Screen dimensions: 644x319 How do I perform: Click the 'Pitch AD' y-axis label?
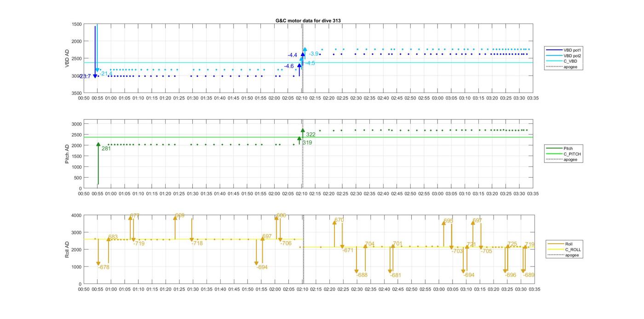(x=67, y=154)
